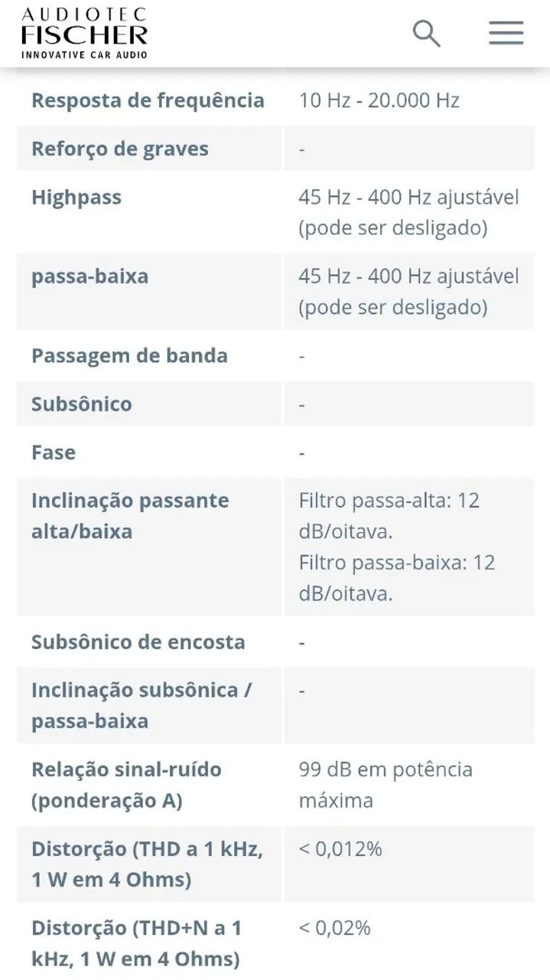
Task: Click the 'Fase' row label
Action: pos(54,452)
